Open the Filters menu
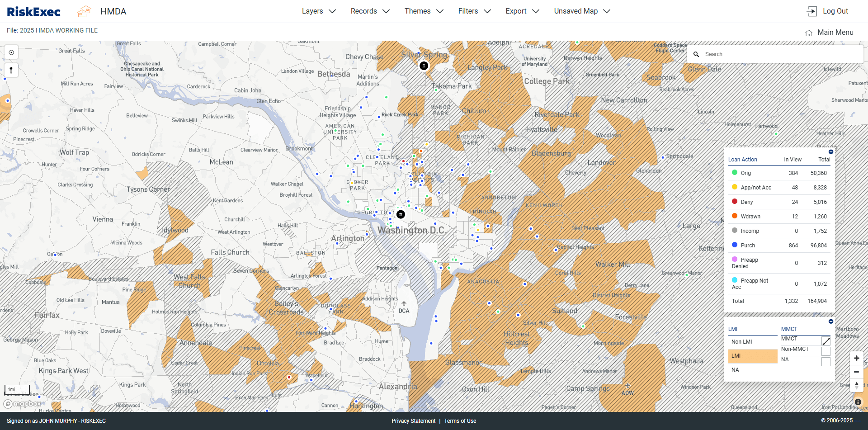Screen dimensions: 868x430 (x=474, y=11)
